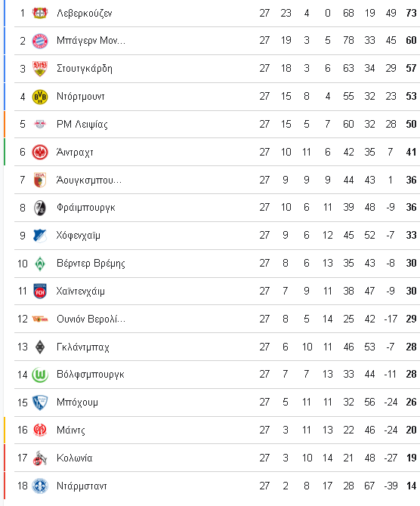
Task: Click the Borussia Dortmund BVB logo
Action: [40, 97]
